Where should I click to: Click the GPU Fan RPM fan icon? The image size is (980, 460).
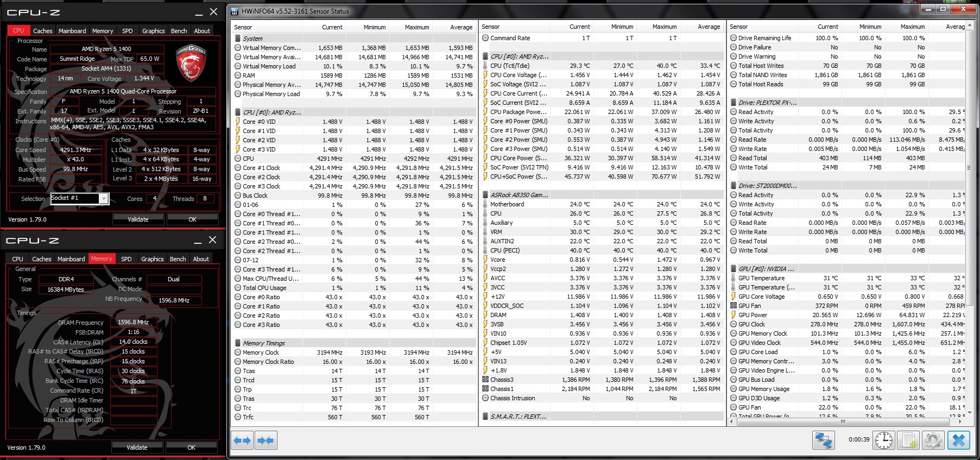point(734,306)
